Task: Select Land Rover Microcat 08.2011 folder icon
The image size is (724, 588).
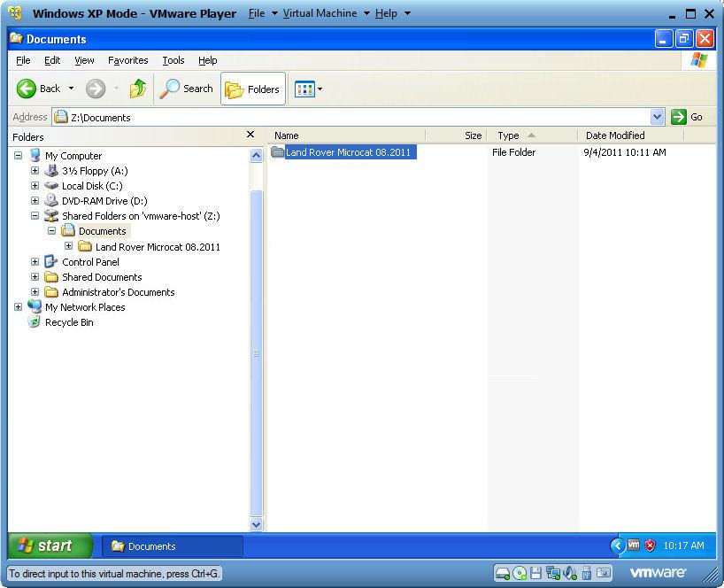Action: [x=278, y=152]
